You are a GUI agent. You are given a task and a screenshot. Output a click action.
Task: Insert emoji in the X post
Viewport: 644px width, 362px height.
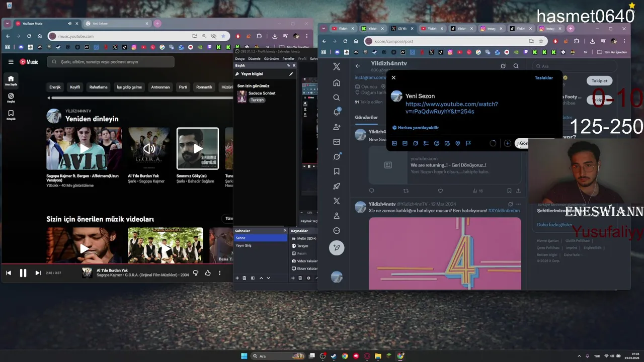coord(437,143)
